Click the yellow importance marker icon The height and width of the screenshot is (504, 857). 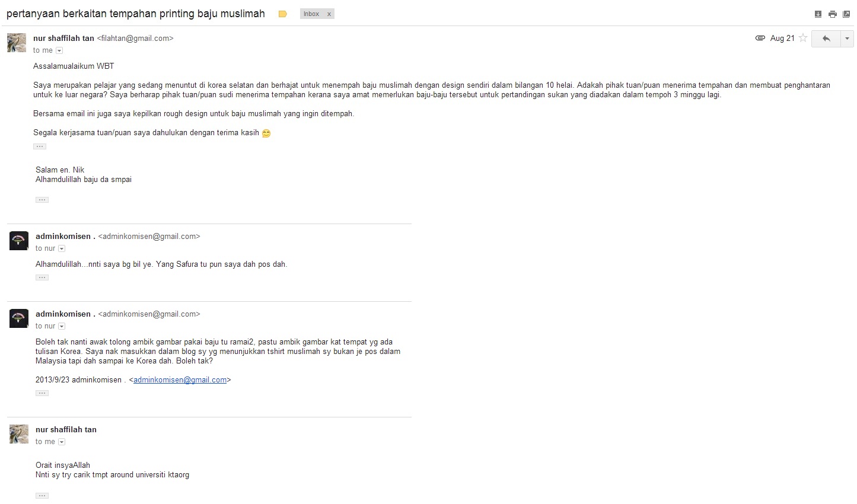(x=283, y=14)
